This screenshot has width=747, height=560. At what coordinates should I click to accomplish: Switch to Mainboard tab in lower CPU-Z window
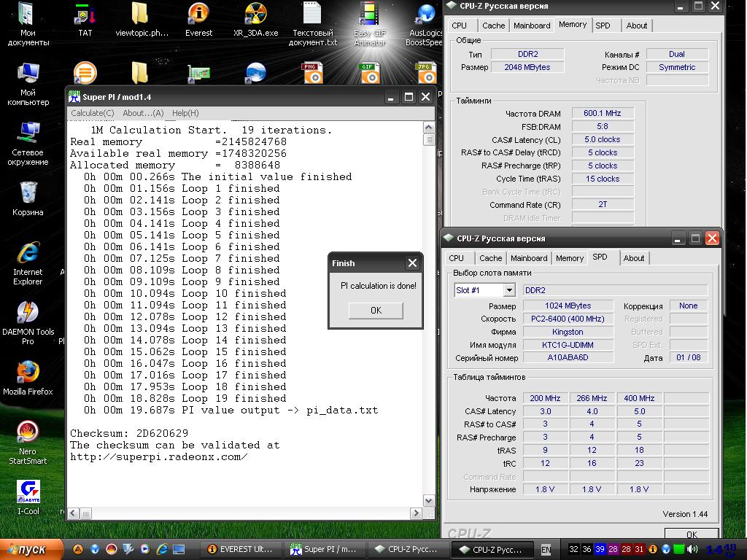point(529,258)
